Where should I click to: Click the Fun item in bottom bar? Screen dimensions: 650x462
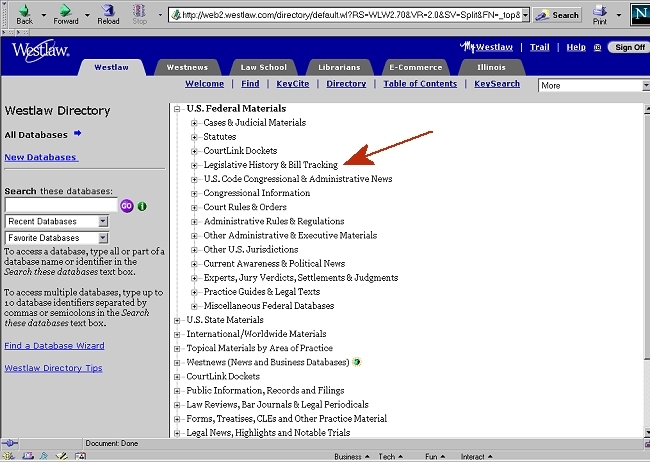pos(434,457)
